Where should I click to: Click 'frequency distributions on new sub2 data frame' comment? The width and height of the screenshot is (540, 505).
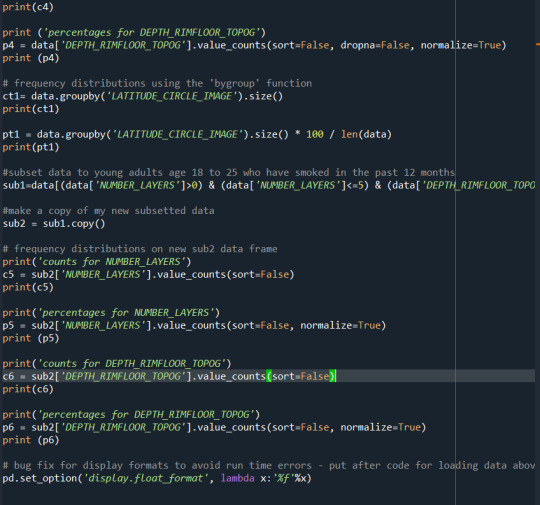(x=146, y=249)
